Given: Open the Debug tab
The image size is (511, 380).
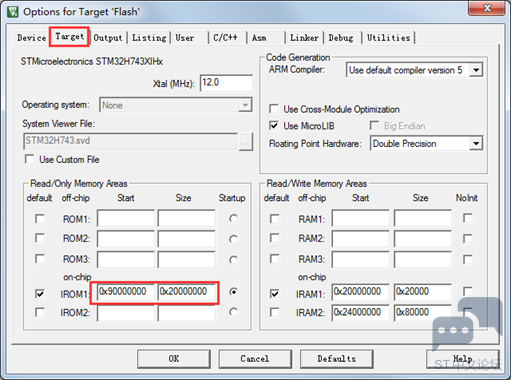Looking at the screenshot, I should (x=341, y=38).
